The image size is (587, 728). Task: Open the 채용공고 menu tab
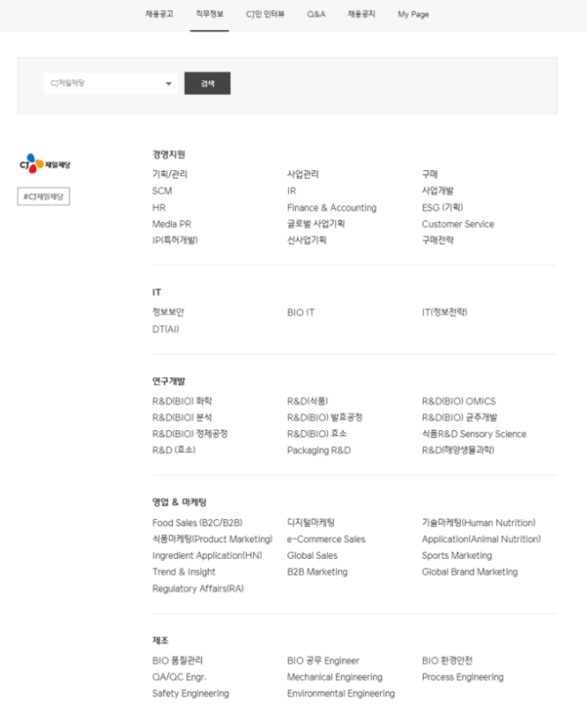click(x=160, y=14)
